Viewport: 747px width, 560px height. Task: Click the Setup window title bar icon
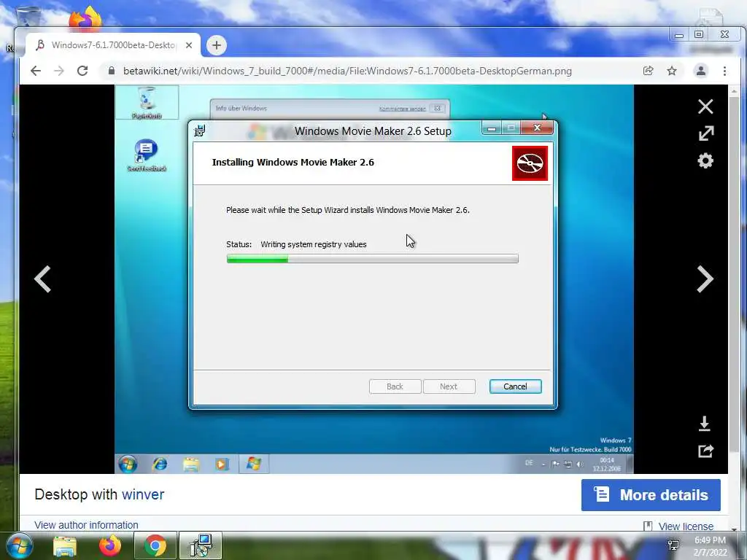coord(200,130)
